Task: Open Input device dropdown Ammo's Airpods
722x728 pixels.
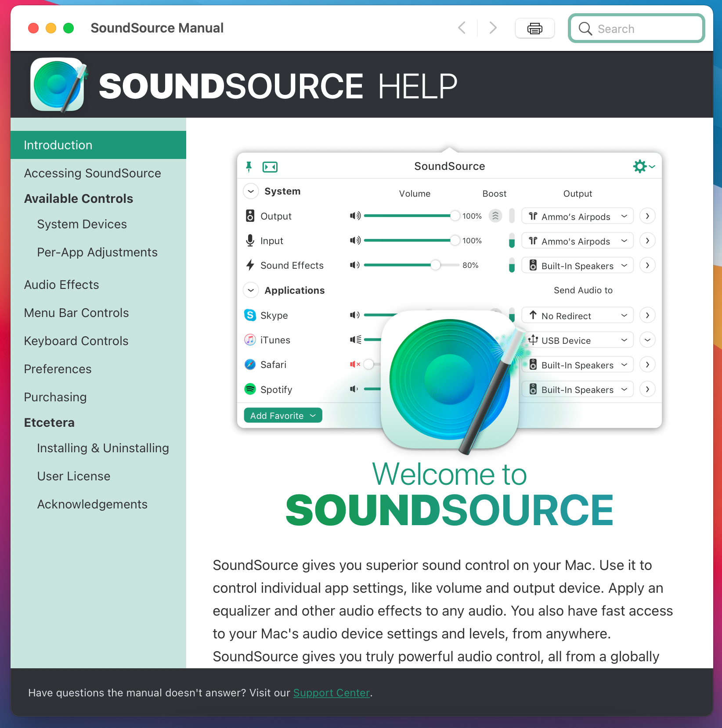Action: point(578,241)
